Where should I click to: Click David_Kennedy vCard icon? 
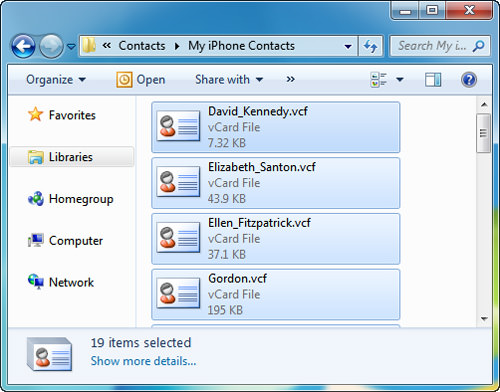coord(178,126)
